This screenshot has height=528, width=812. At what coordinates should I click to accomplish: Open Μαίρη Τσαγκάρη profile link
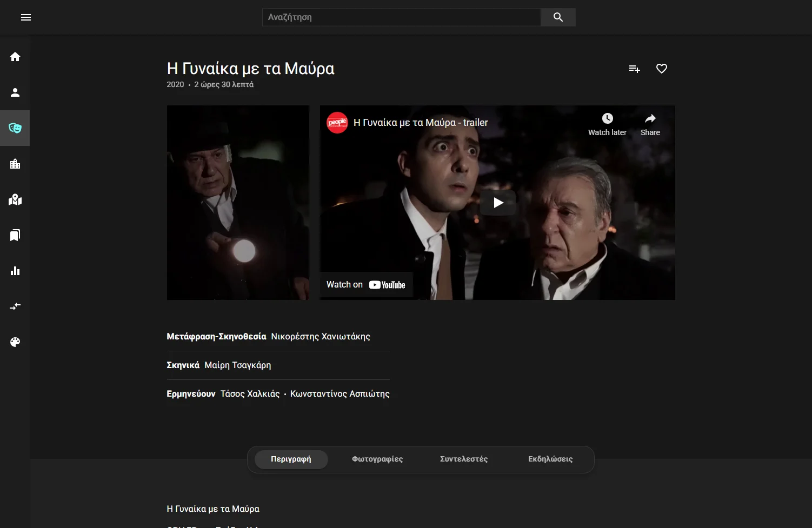(x=238, y=365)
